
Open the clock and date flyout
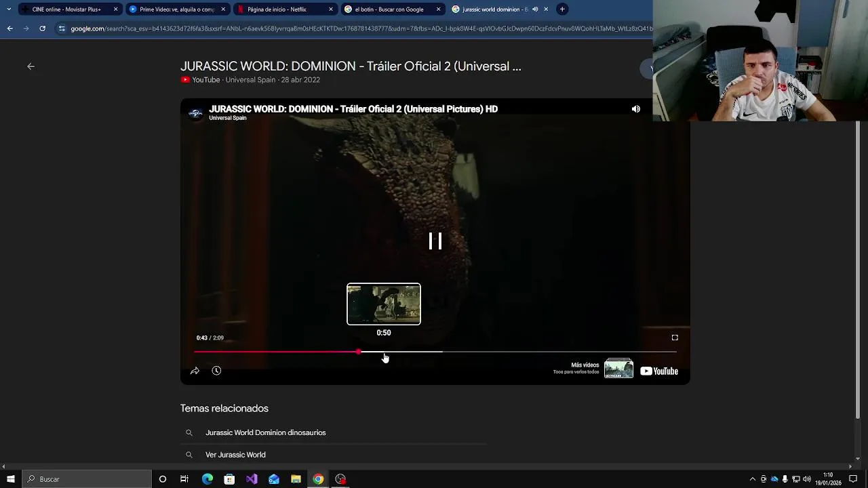(828, 479)
